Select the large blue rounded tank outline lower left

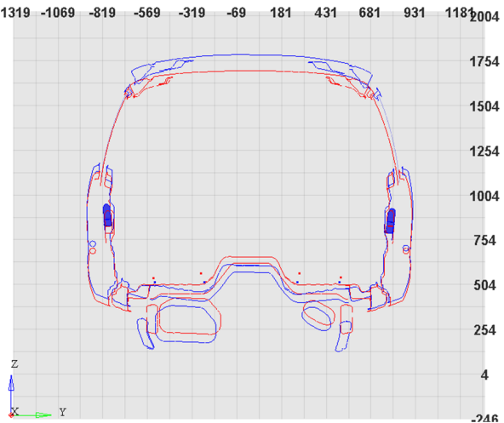tap(186, 323)
